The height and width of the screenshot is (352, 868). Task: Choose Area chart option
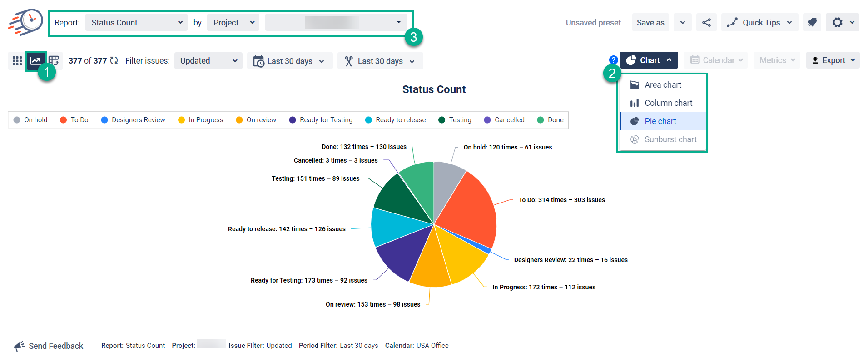pyautogui.click(x=662, y=85)
